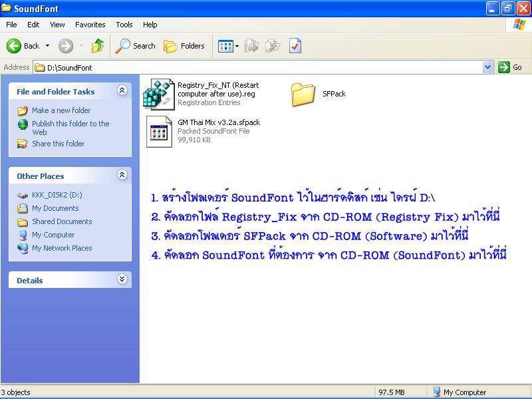Click the address field showing D:\SoundFont
The height and width of the screenshot is (399, 532).
258,68
